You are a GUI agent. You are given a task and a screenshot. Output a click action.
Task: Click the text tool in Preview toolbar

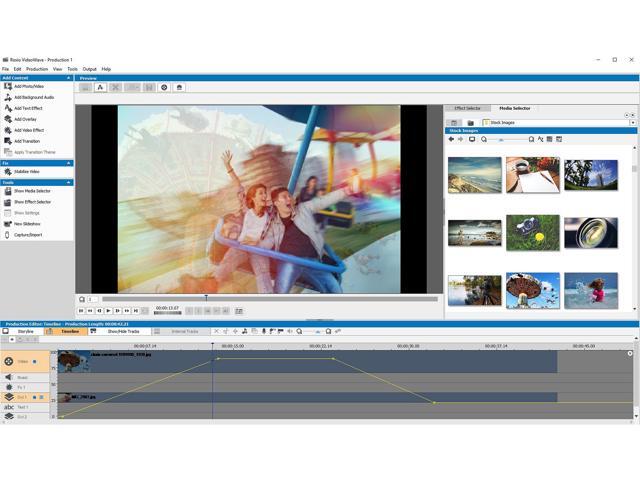pyautogui.click(x=101, y=88)
